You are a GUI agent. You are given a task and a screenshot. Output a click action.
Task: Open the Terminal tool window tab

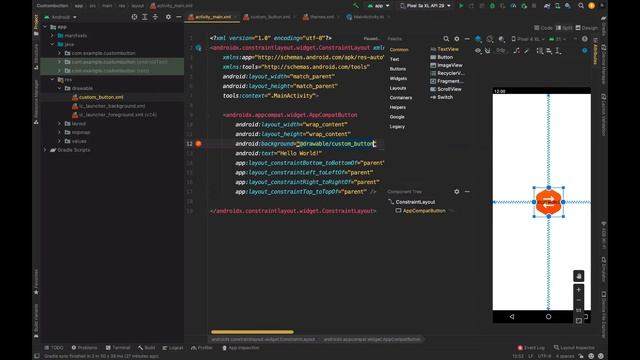pos(118,348)
